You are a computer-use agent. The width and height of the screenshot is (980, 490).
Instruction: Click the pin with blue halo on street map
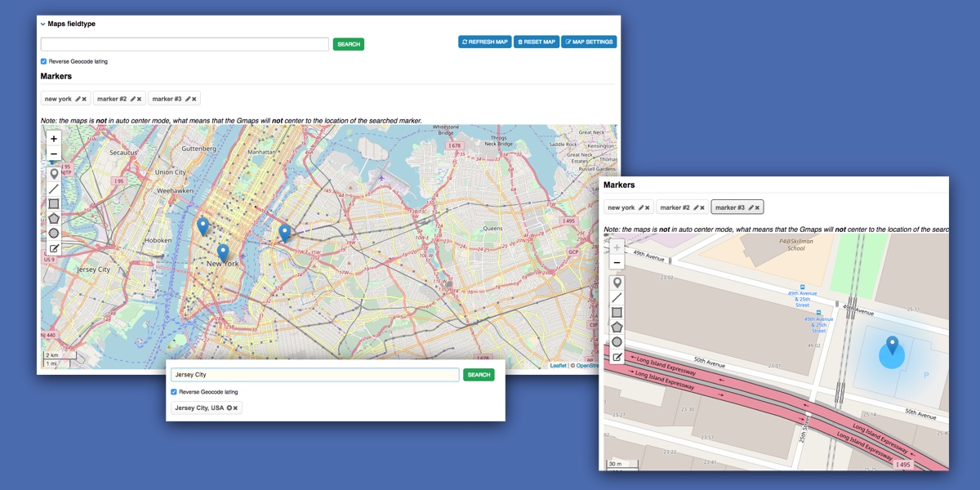click(892, 346)
